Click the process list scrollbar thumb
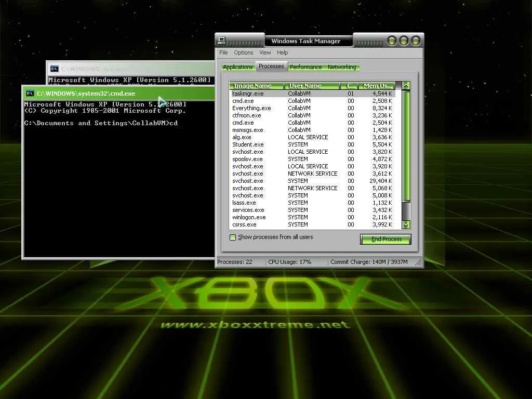The image size is (532, 399). [x=406, y=145]
